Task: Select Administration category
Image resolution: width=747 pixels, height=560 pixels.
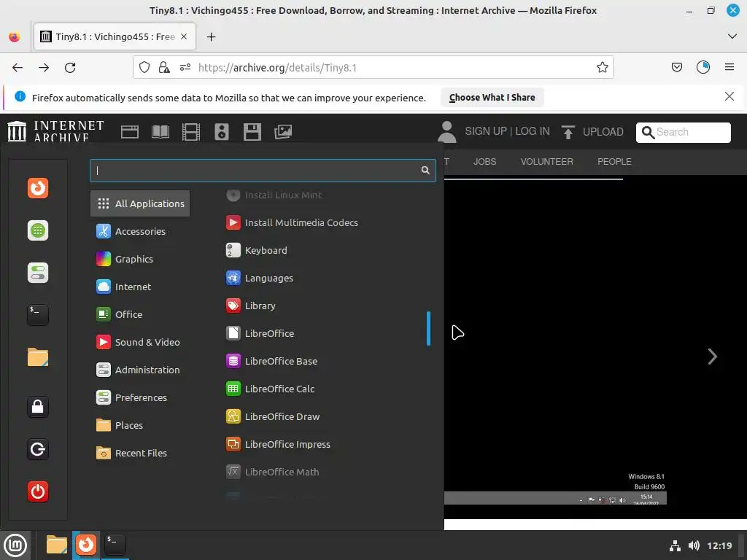Action: click(140, 370)
